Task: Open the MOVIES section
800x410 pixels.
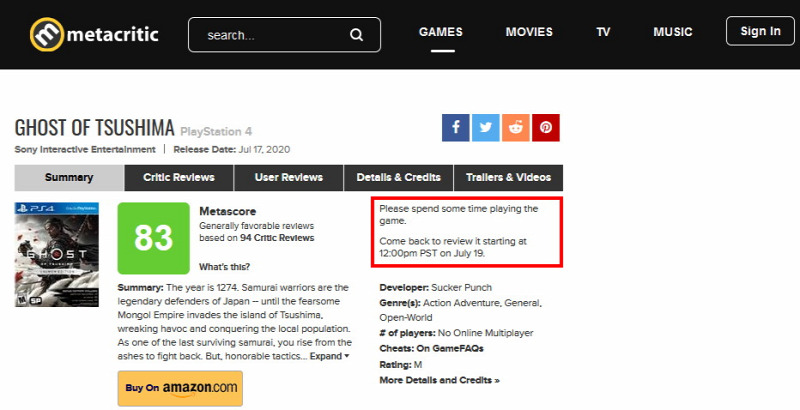Action: click(x=529, y=32)
